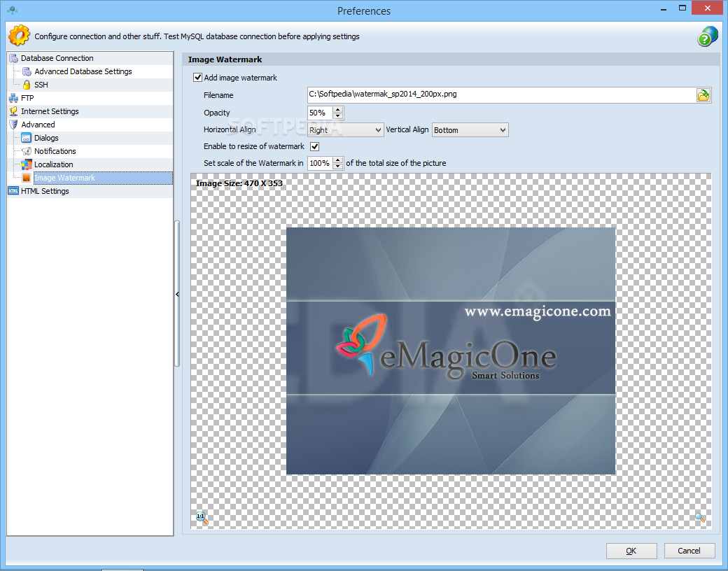Screen dimensions: 728x571
Task: Click the Cancel button
Action: (689, 551)
